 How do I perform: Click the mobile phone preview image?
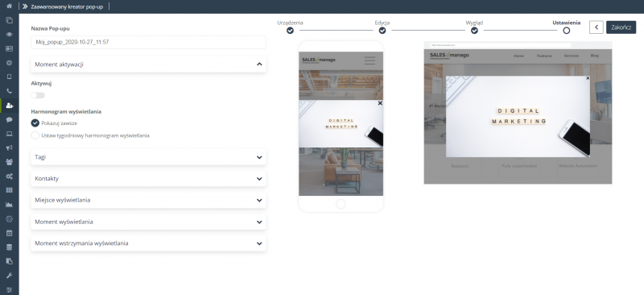point(341,127)
